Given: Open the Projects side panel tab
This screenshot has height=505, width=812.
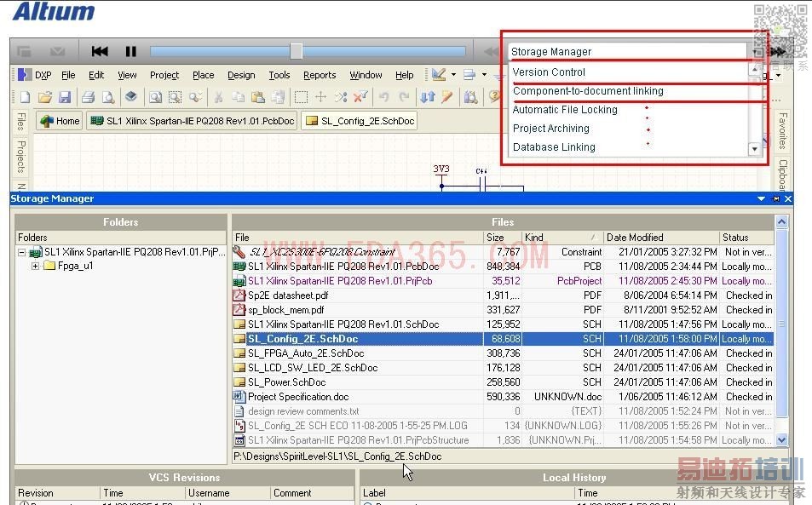Looking at the screenshot, I should (20, 156).
